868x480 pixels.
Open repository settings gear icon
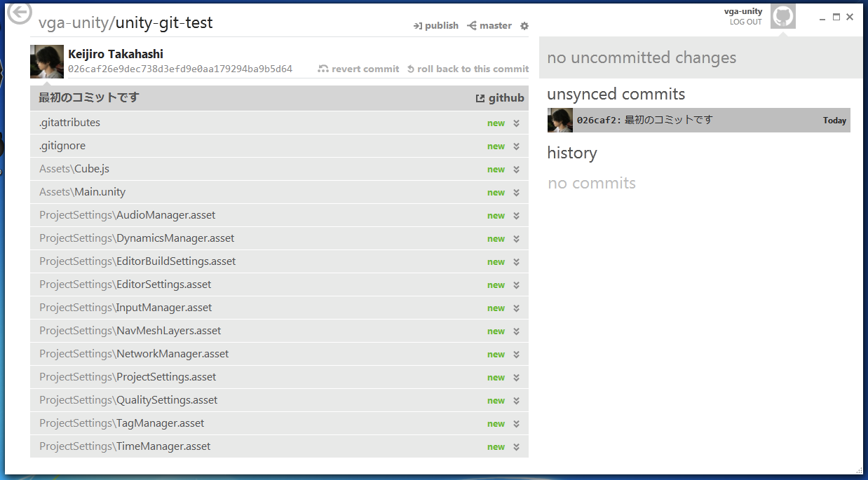click(524, 26)
